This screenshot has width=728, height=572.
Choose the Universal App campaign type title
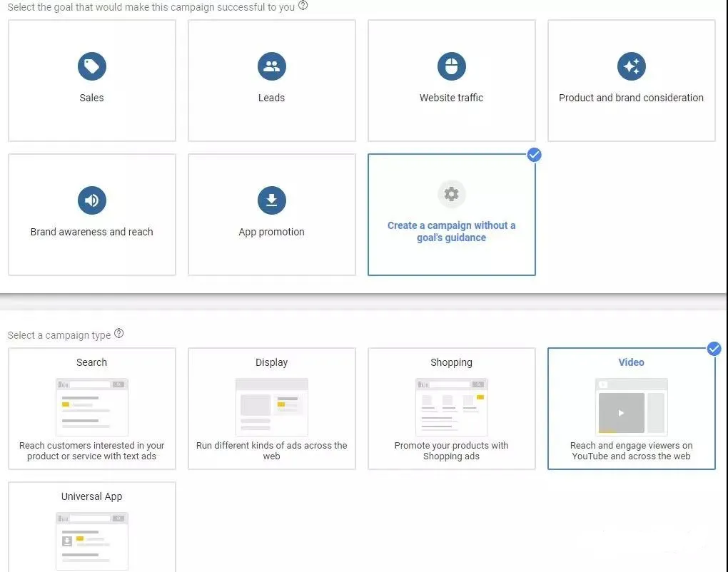[91, 496]
